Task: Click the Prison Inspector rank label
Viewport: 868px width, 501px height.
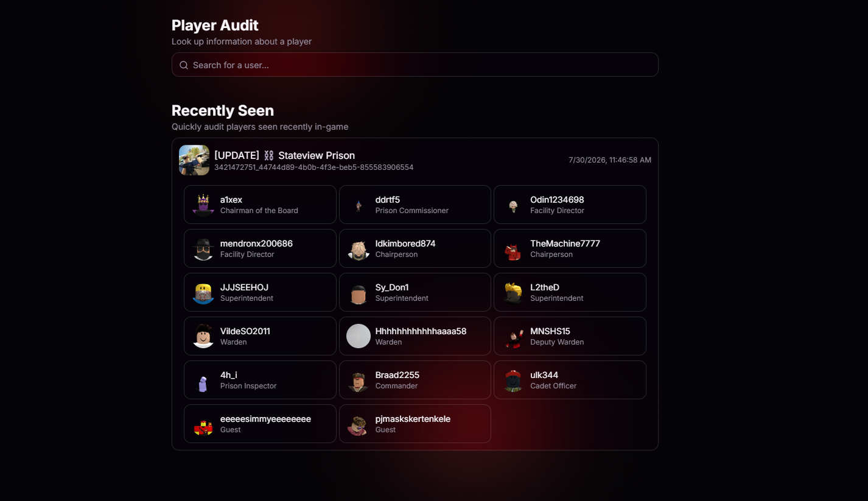Action: pyautogui.click(x=248, y=386)
